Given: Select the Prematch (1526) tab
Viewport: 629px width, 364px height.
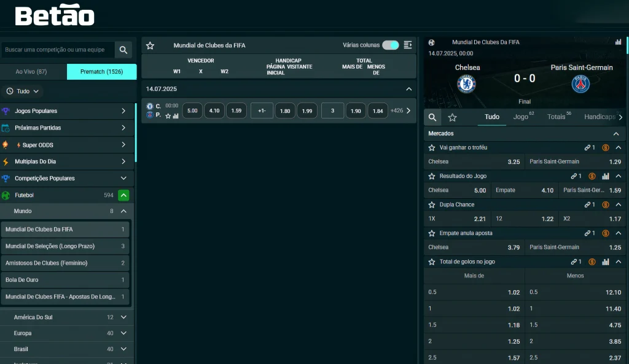Looking at the screenshot, I should (x=101, y=72).
